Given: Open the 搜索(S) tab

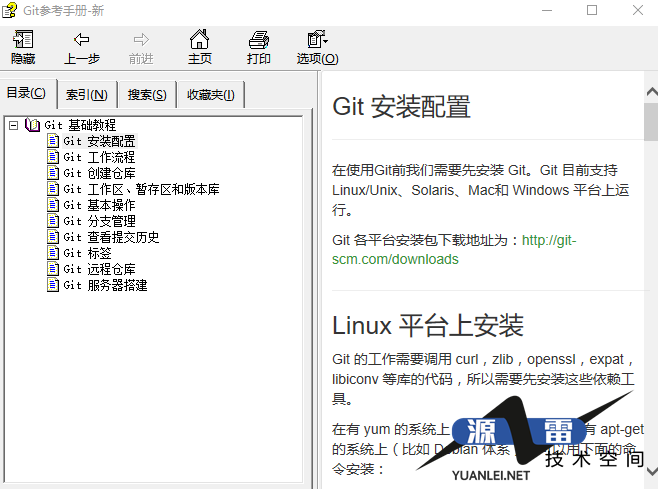Looking at the screenshot, I should (147, 95).
